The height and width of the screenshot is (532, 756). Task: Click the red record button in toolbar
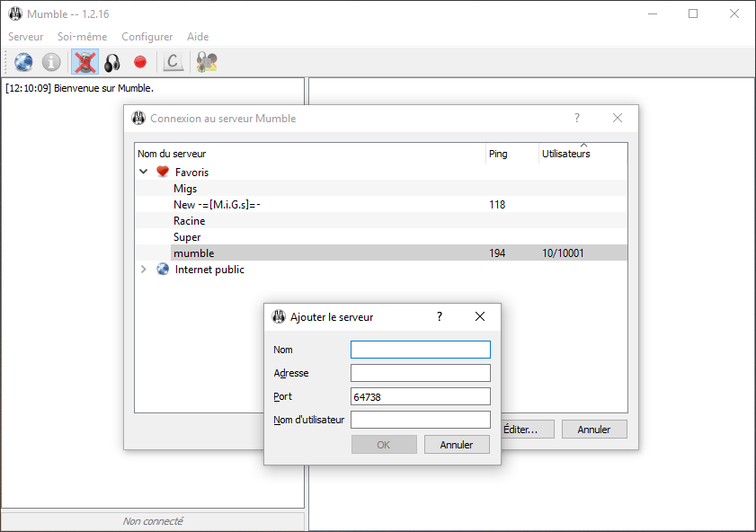click(x=139, y=62)
